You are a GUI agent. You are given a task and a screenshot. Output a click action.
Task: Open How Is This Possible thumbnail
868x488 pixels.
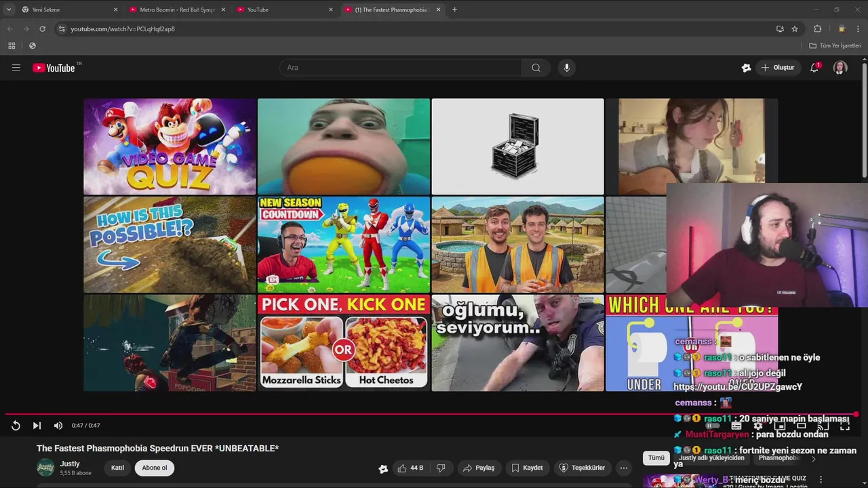[x=170, y=245]
